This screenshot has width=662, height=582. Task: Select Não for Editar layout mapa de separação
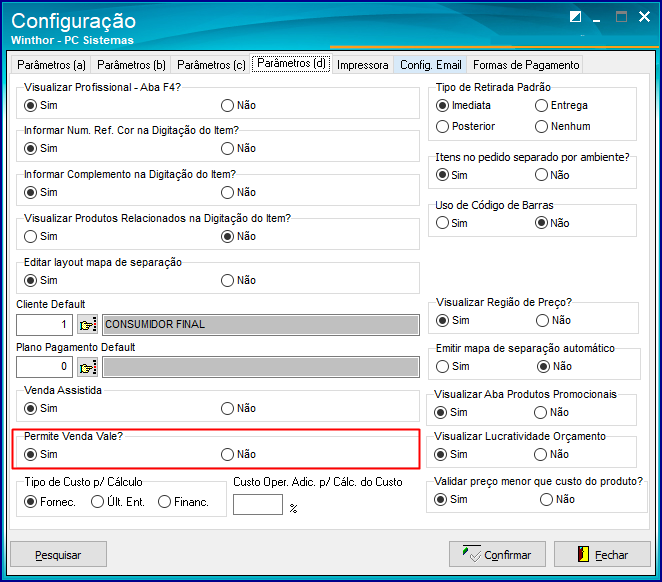239,280
